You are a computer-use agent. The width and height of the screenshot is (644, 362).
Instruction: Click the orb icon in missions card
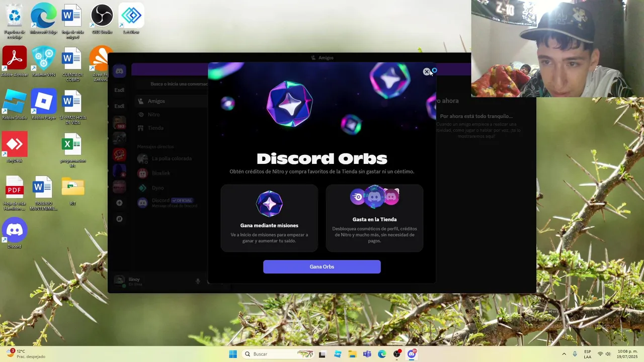pyautogui.click(x=269, y=204)
